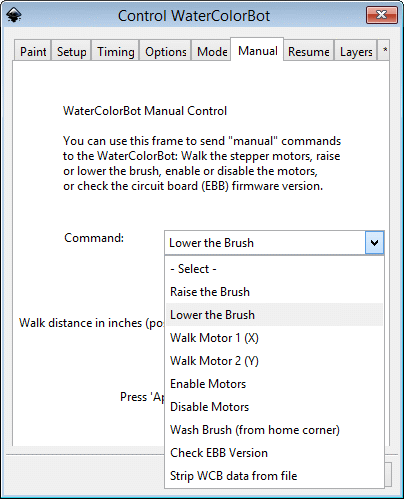The width and height of the screenshot is (404, 499).
Task: Go to the Timing tab
Action: pyautogui.click(x=116, y=51)
